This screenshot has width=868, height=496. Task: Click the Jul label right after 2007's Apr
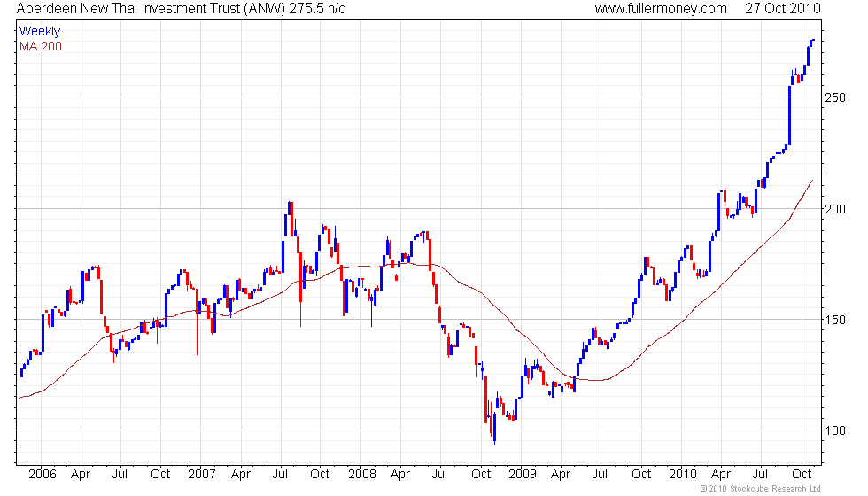(280, 474)
